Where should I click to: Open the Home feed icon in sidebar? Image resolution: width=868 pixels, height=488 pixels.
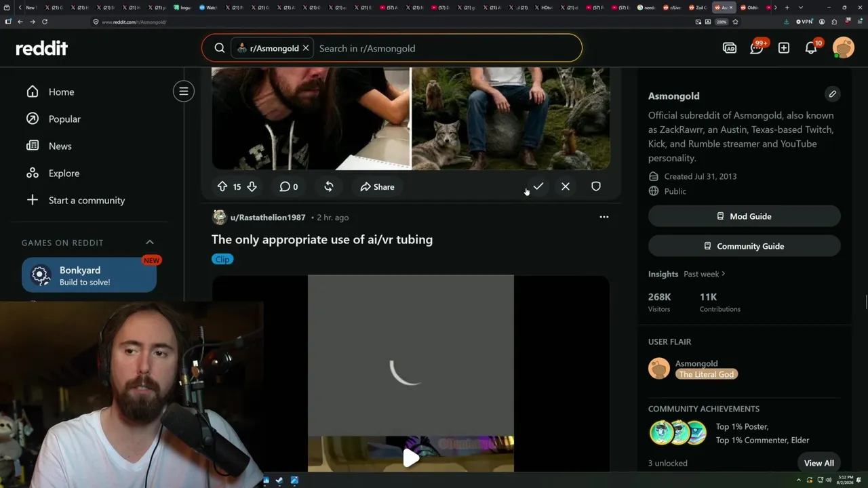33,91
